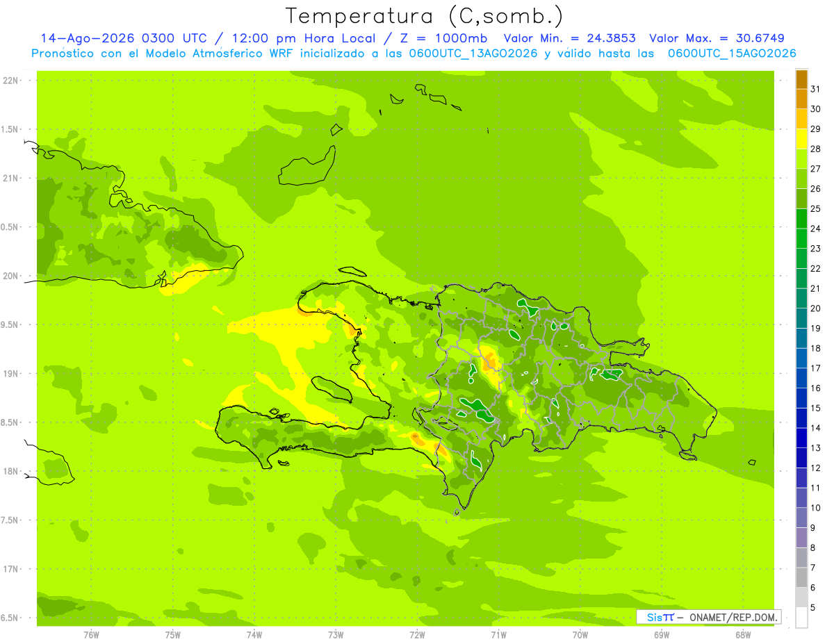Click the longitude label "76W"

[91, 635]
